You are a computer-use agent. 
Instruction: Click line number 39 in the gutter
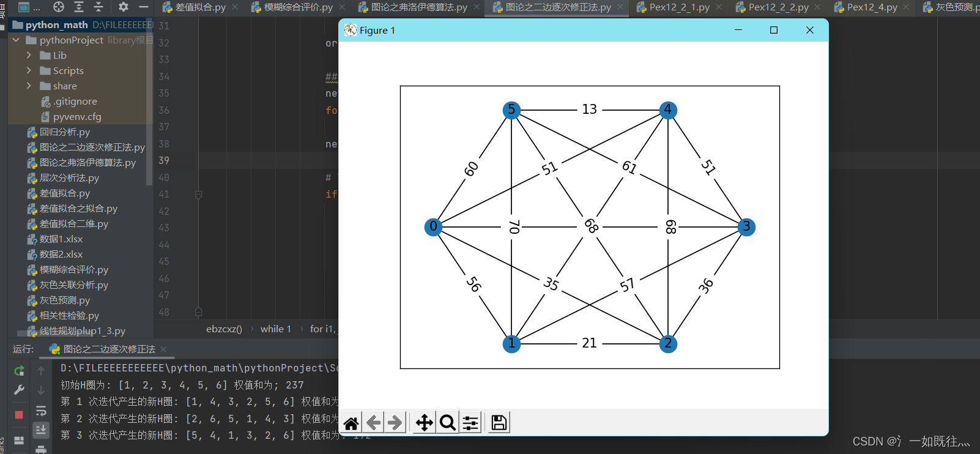coord(164,160)
